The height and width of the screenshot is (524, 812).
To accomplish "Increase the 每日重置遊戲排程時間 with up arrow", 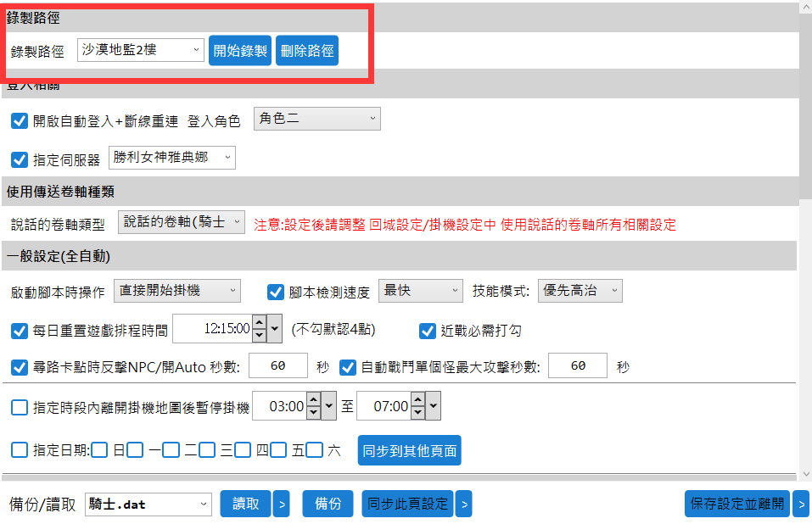I will (260, 323).
